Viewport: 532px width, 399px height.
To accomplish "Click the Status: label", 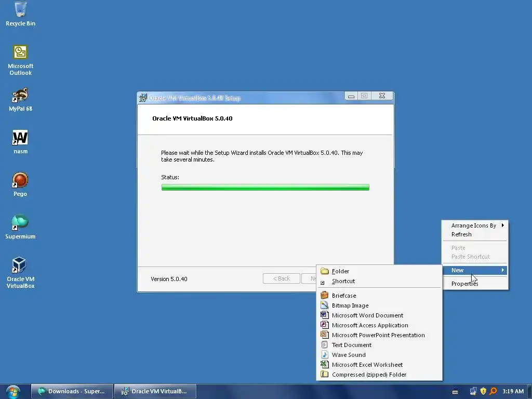I will tap(170, 177).
